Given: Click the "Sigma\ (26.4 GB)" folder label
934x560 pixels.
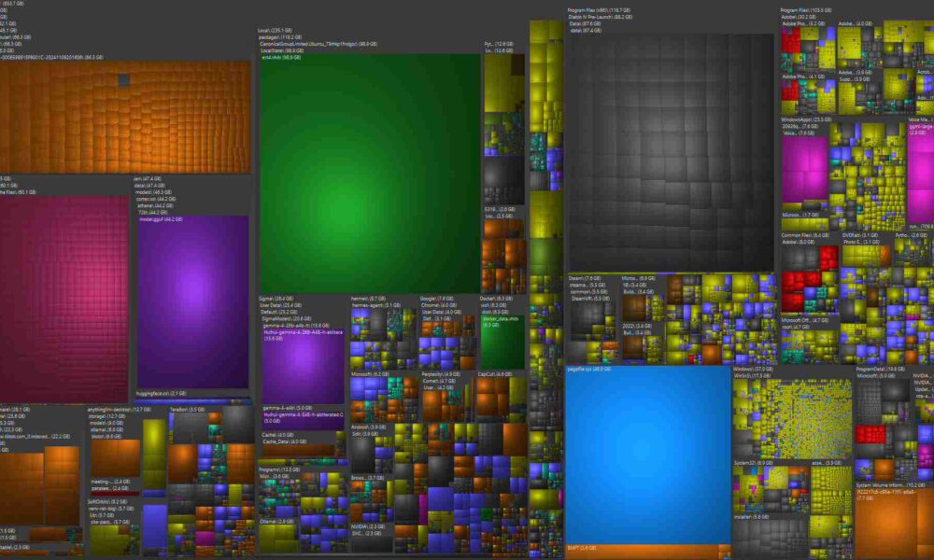Looking at the screenshot, I should (x=276, y=299).
